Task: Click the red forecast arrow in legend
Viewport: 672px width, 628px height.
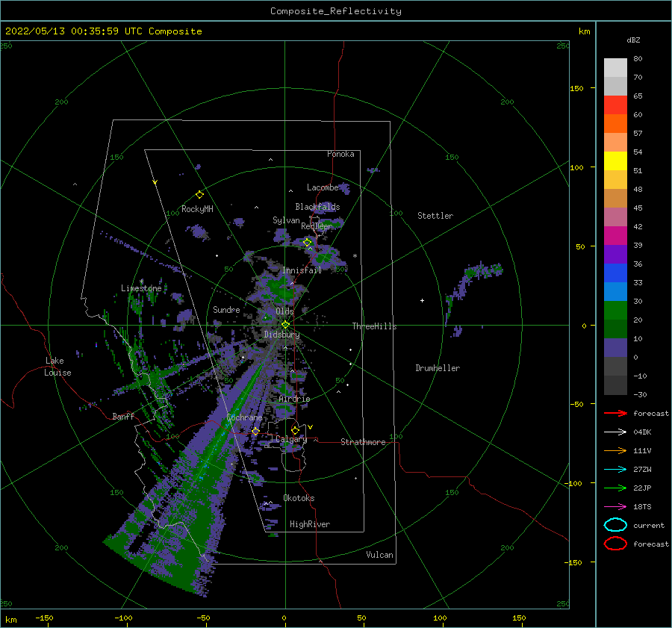Action: point(615,413)
